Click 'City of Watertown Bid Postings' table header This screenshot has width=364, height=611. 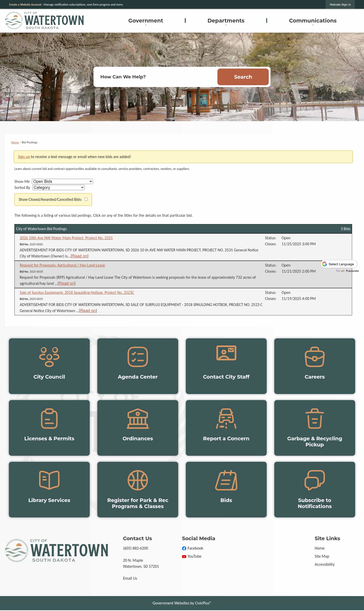point(41,229)
